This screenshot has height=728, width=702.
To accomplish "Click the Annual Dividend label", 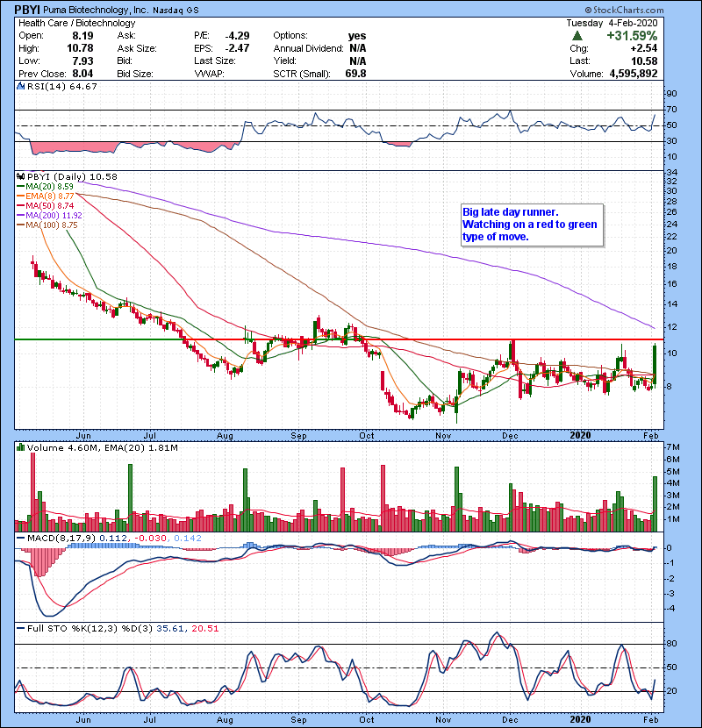I will point(309,48).
